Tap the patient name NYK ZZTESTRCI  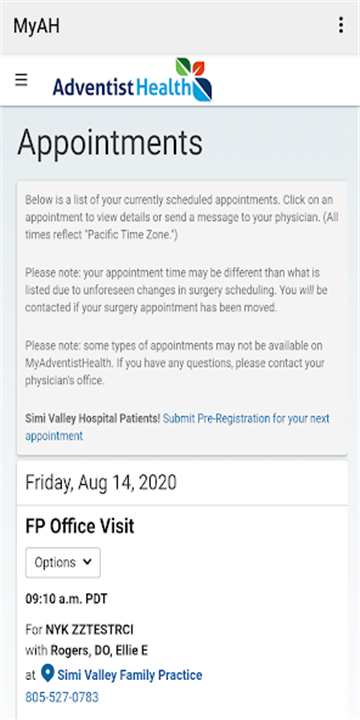pyautogui.click(x=90, y=630)
